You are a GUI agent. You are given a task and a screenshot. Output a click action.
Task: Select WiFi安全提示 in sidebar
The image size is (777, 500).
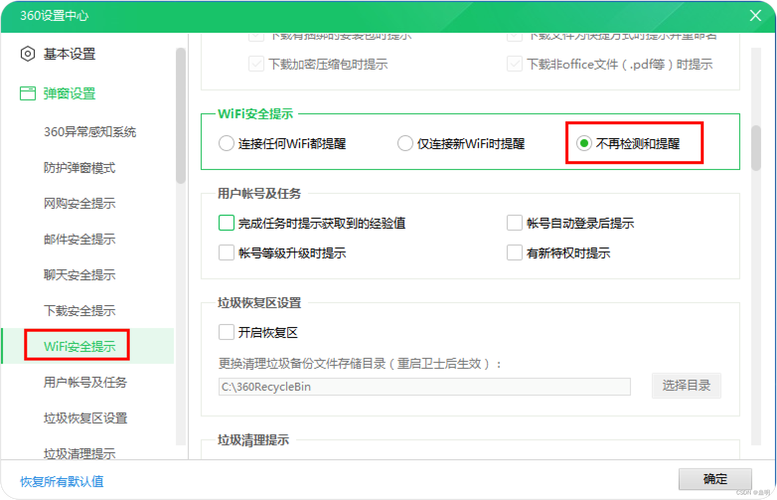click(x=79, y=346)
